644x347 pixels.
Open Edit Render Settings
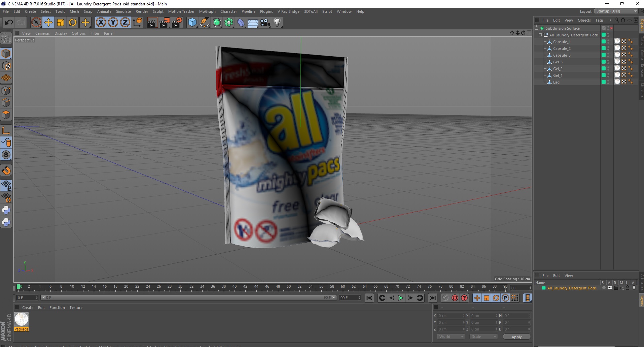pyautogui.click(x=177, y=23)
